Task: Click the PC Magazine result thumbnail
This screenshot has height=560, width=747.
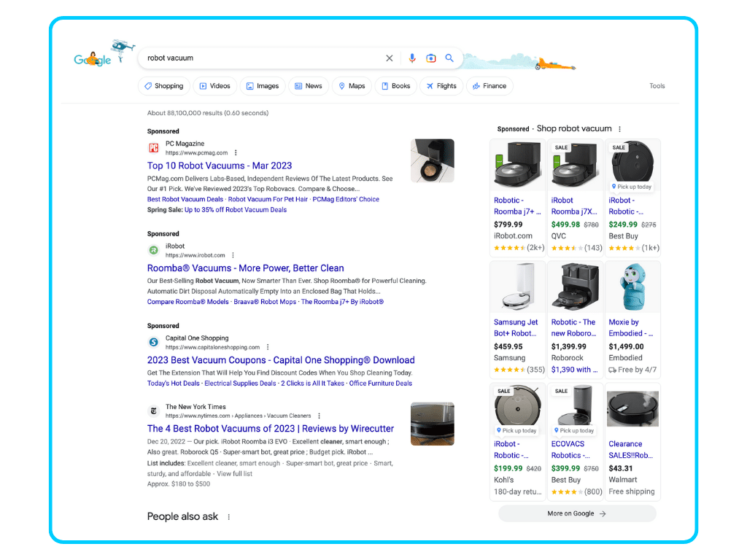Action: [x=433, y=160]
